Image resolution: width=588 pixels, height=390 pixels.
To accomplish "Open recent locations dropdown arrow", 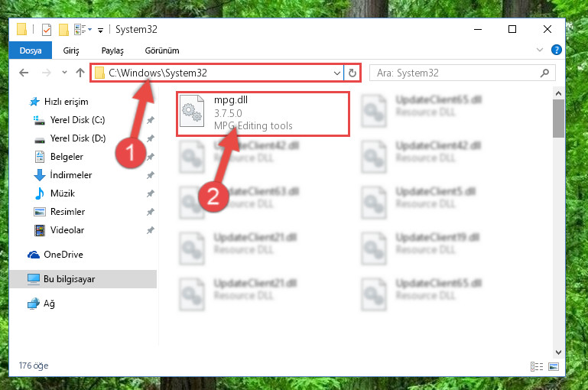I will 64,73.
